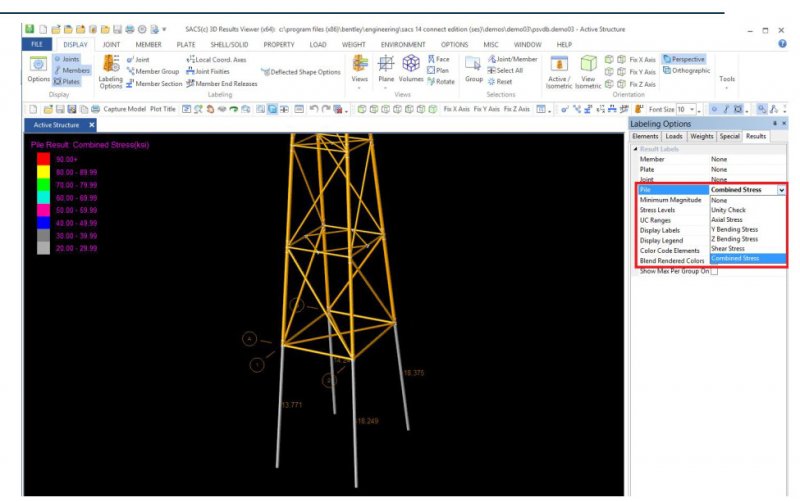Select Shear Stress option
800x502 pixels.
728,249
